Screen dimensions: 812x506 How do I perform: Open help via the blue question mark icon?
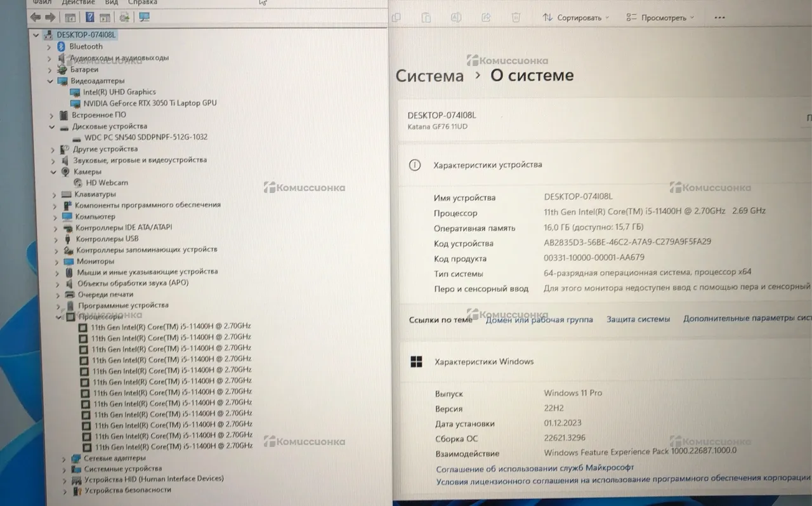coord(91,17)
